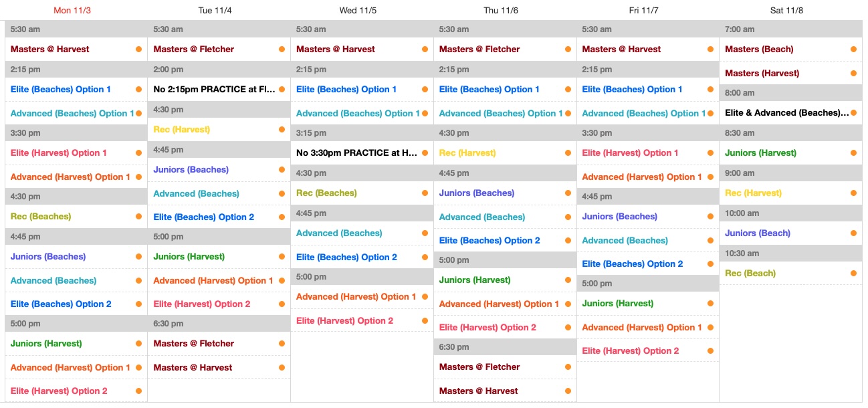Select the orange dot for Tuesday's Rec (Harvest)

pyautogui.click(x=282, y=130)
